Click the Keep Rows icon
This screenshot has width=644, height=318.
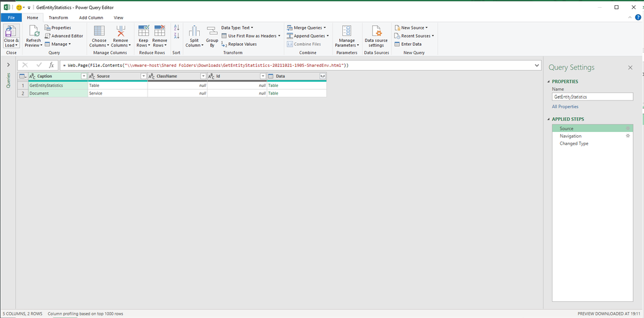tap(144, 31)
